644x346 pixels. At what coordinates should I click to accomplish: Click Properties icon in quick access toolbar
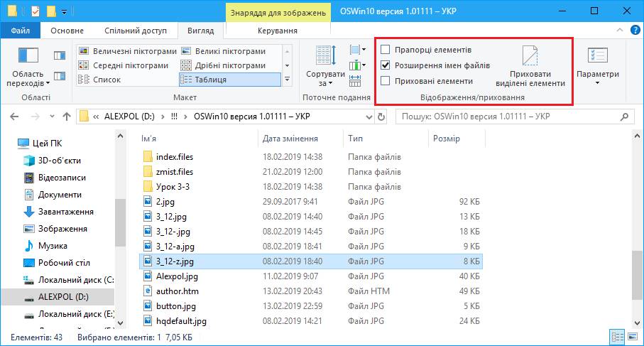36,11
